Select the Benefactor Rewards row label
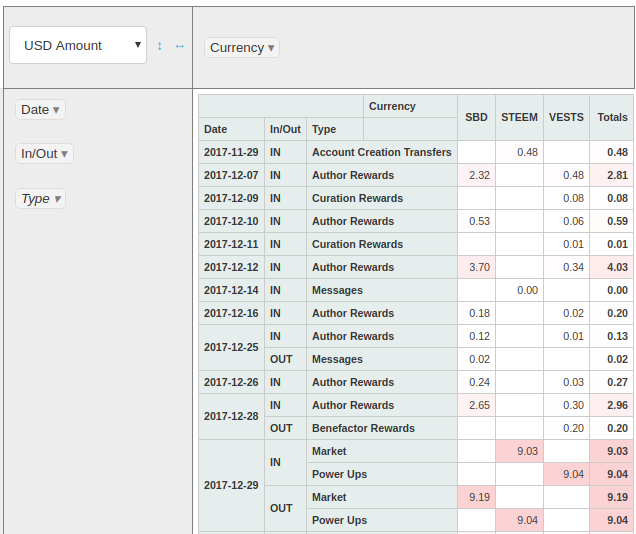 point(382,428)
